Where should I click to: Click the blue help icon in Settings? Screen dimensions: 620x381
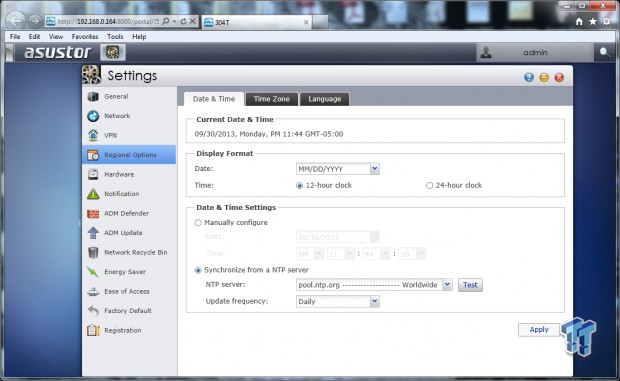[529, 77]
